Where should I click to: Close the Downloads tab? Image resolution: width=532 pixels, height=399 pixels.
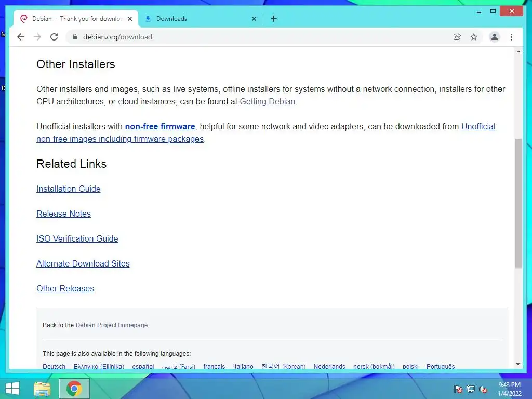(x=254, y=19)
